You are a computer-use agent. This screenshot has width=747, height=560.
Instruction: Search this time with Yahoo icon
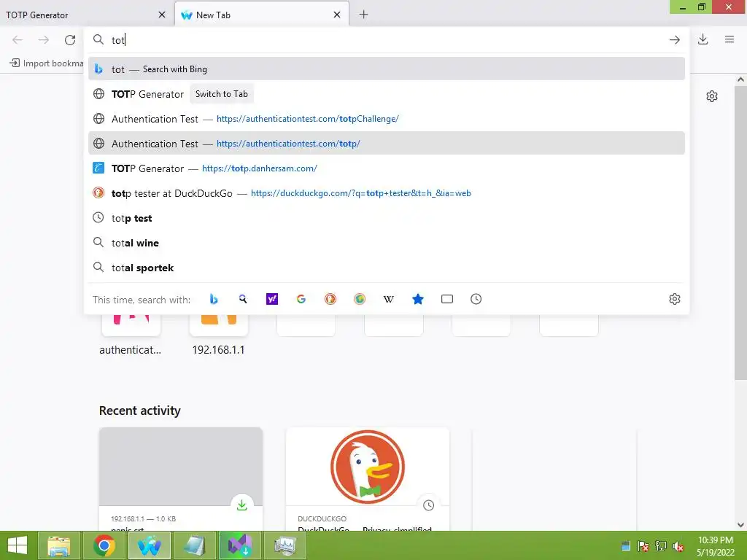pyautogui.click(x=272, y=299)
